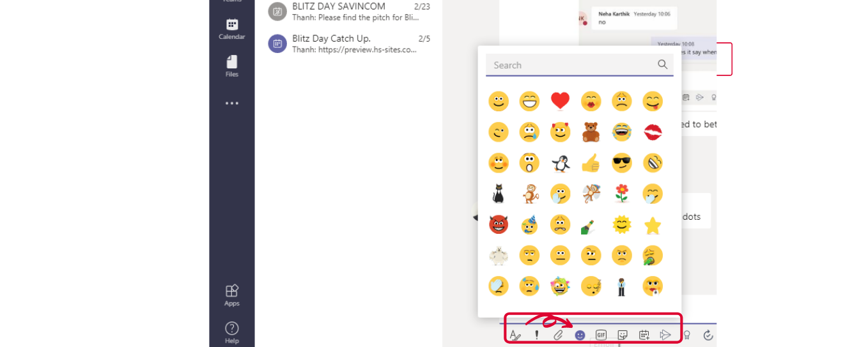Viewport: 868px width, 347px height.
Task: Click the Format text icon
Action: click(515, 335)
